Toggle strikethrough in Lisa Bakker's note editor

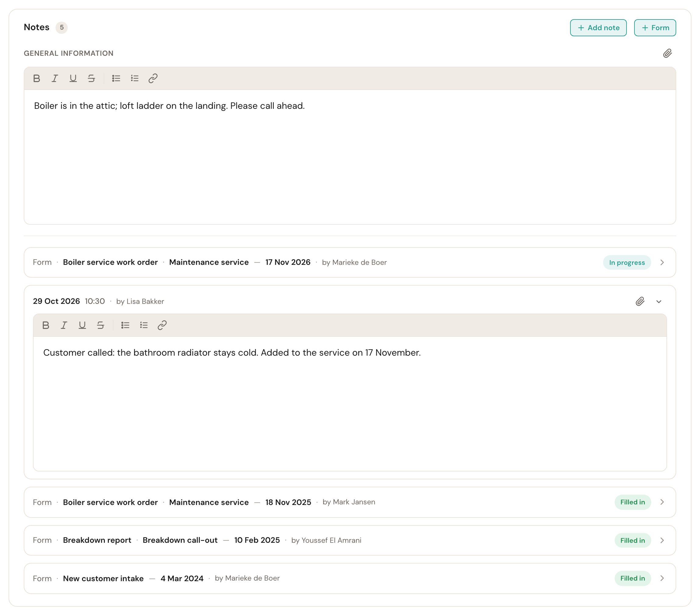coord(101,325)
